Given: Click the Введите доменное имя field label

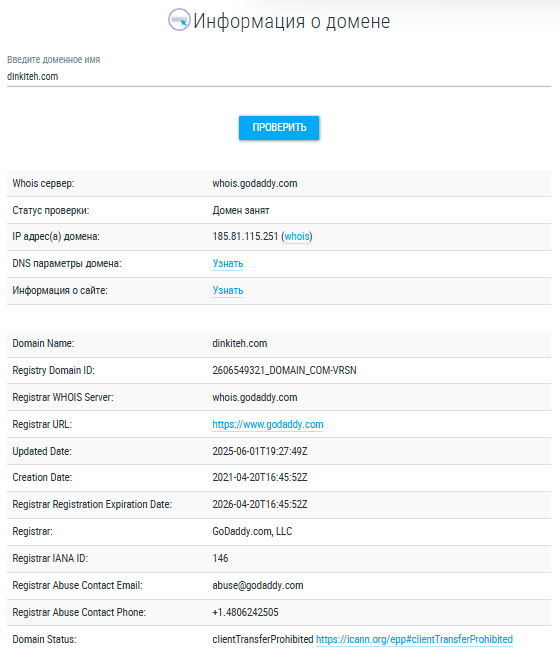Looking at the screenshot, I should tap(54, 60).
